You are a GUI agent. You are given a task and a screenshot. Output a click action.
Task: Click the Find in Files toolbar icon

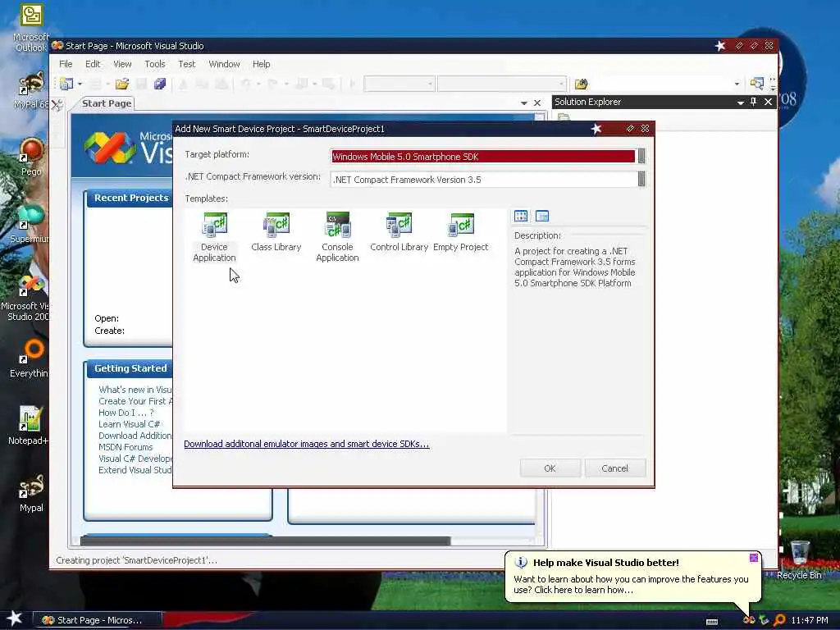[x=582, y=84]
